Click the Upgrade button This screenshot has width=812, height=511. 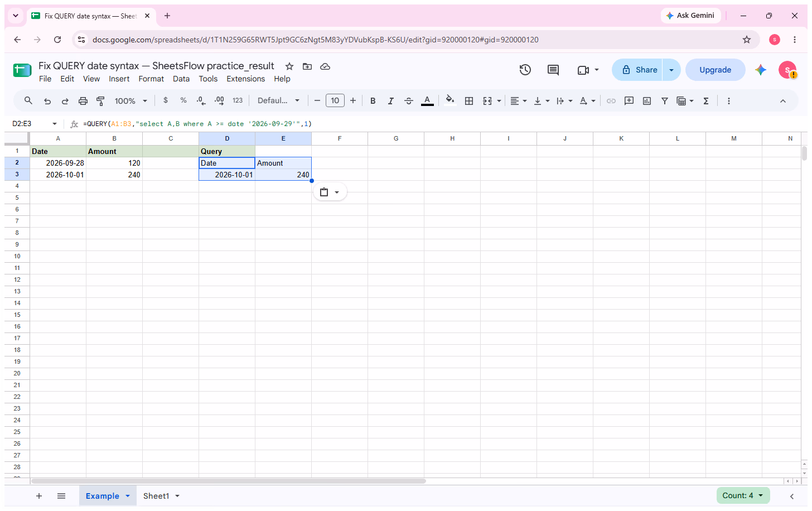pos(715,70)
